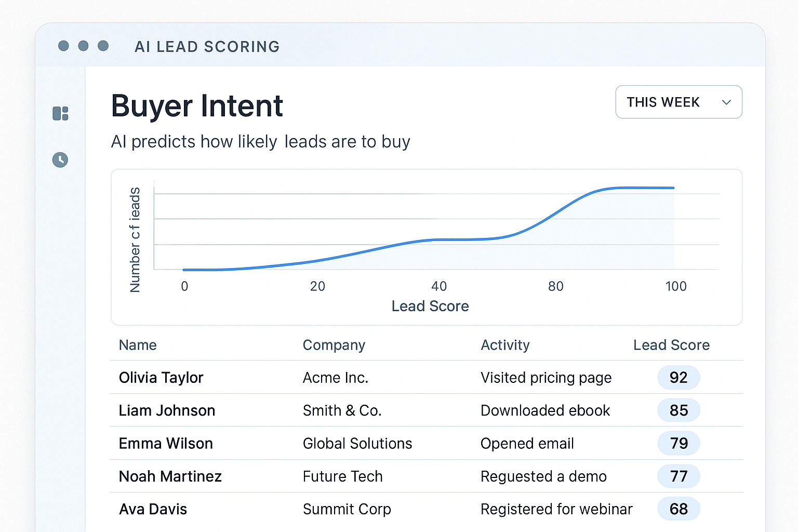Switch to the AI LEAD SCORING header tab

(207, 47)
